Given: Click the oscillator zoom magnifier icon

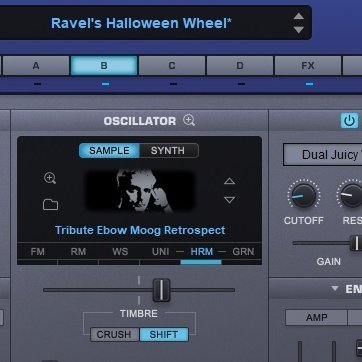Looking at the screenshot, I should [x=189, y=120].
